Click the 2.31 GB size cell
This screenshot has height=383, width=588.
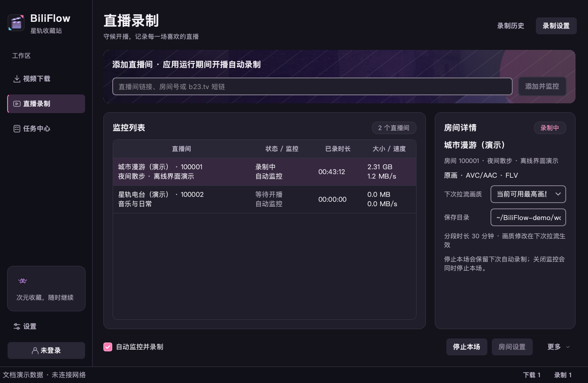coord(380,167)
